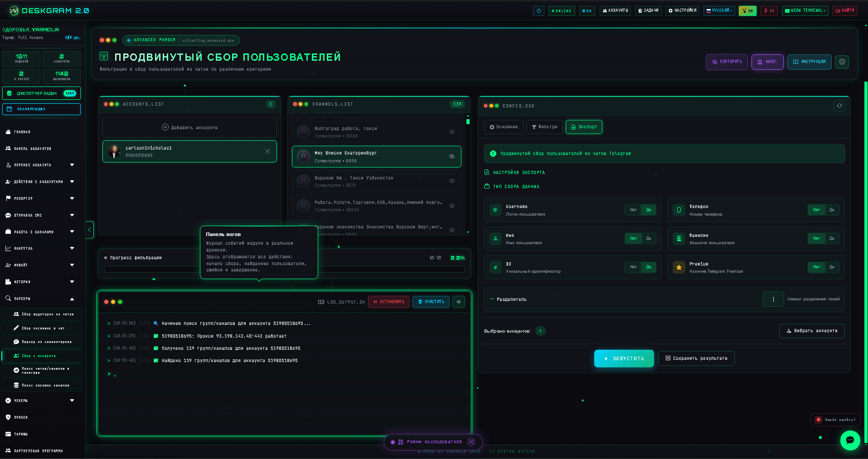Image resolution: width=868 pixels, height=459 pixels.
Task: Set Имя export to Да
Action: [649, 238]
